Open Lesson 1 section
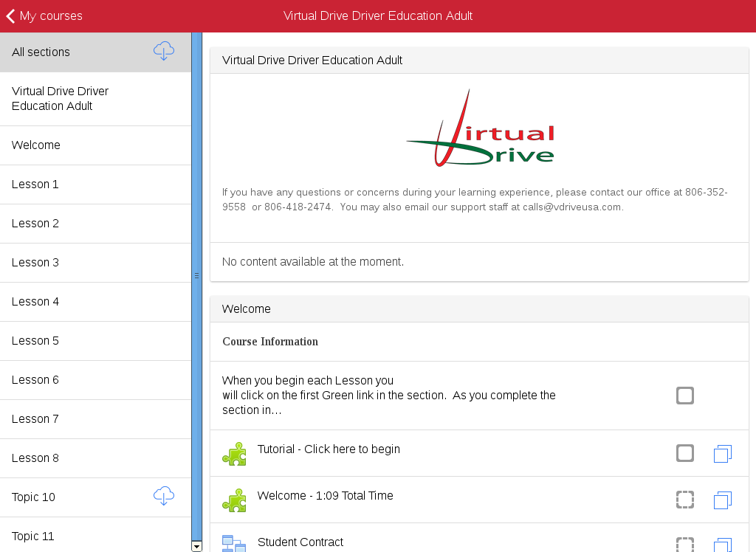 [95, 184]
